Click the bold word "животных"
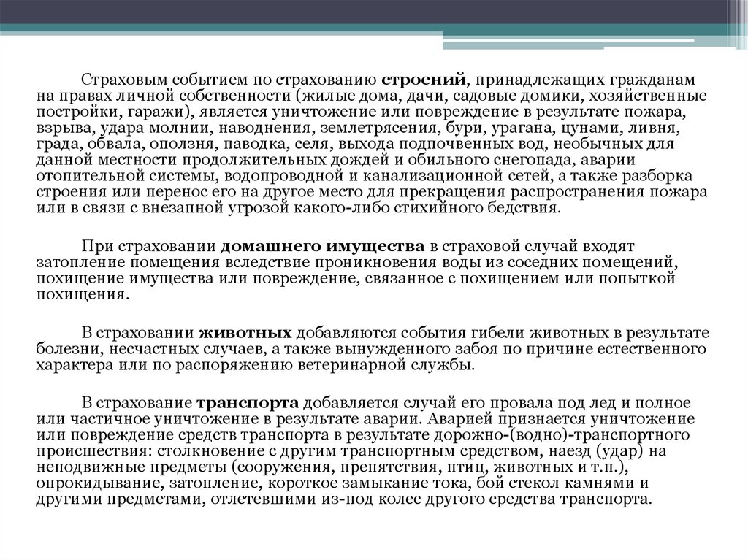 (245, 332)
